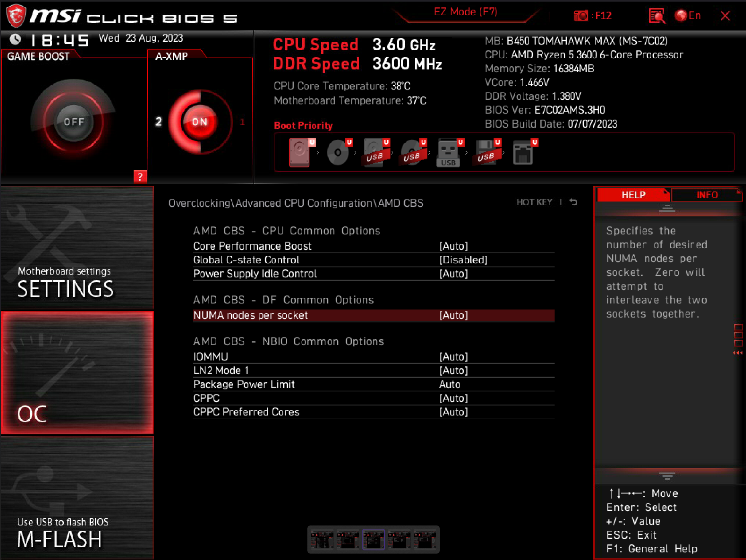746x560 pixels.
Task: Click the MB B450 TOMAHAWK MAX line
Action: coord(576,41)
